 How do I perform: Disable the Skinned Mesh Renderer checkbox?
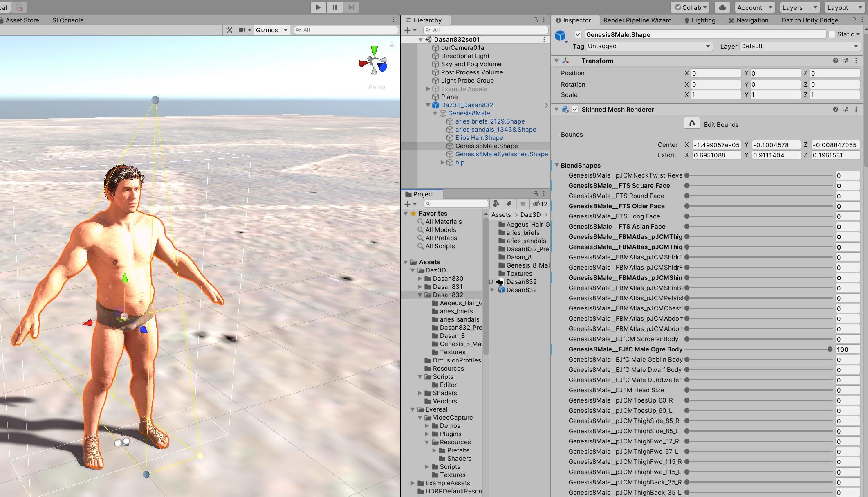575,109
